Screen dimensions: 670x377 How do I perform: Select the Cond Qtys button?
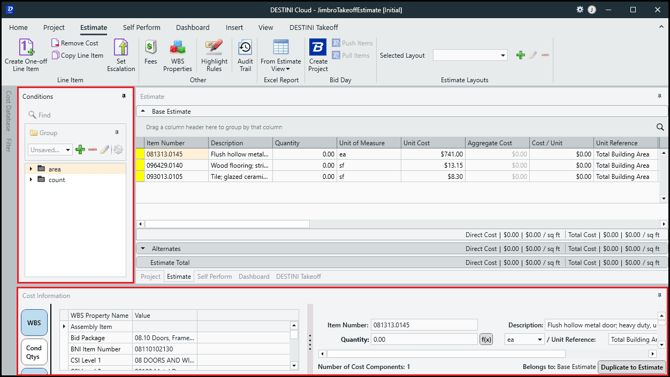(x=34, y=352)
